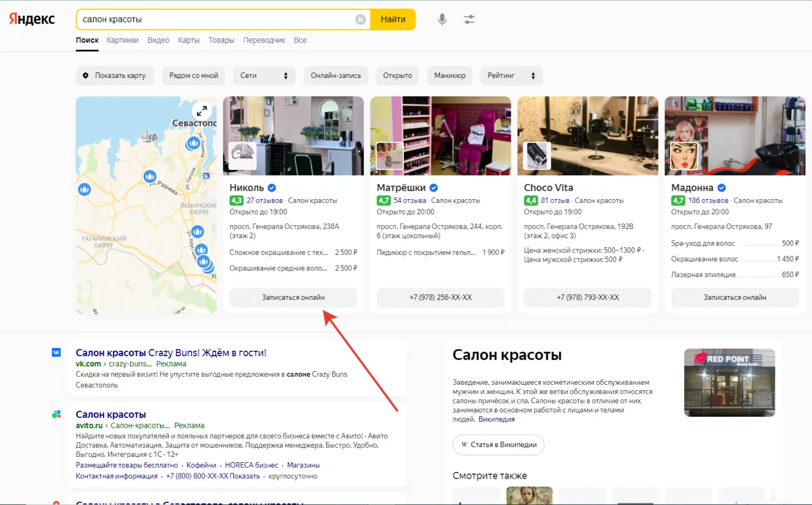The image size is (812, 505).
Task: Click the Николь salon logo thumbnail
Action: click(x=242, y=155)
